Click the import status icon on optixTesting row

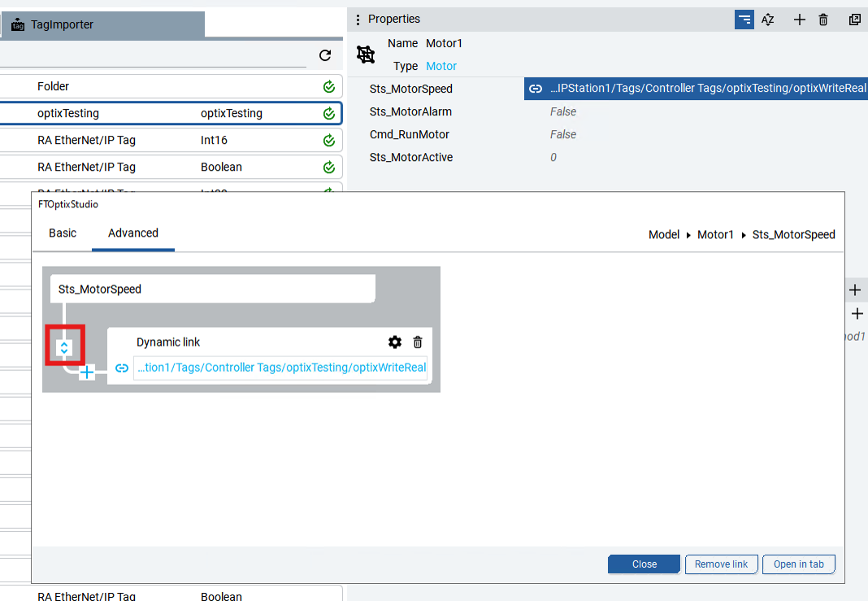pyautogui.click(x=329, y=114)
